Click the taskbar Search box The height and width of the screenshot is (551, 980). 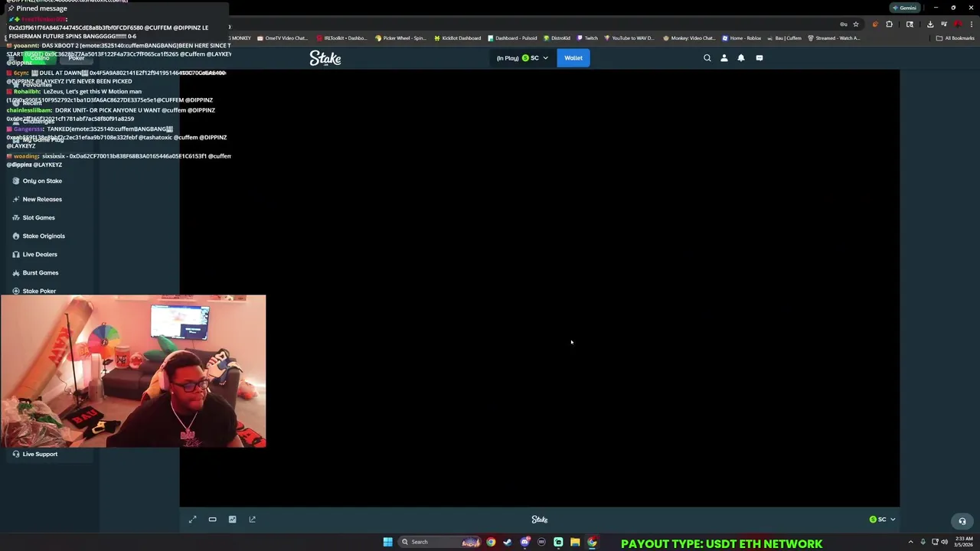[439, 542]
